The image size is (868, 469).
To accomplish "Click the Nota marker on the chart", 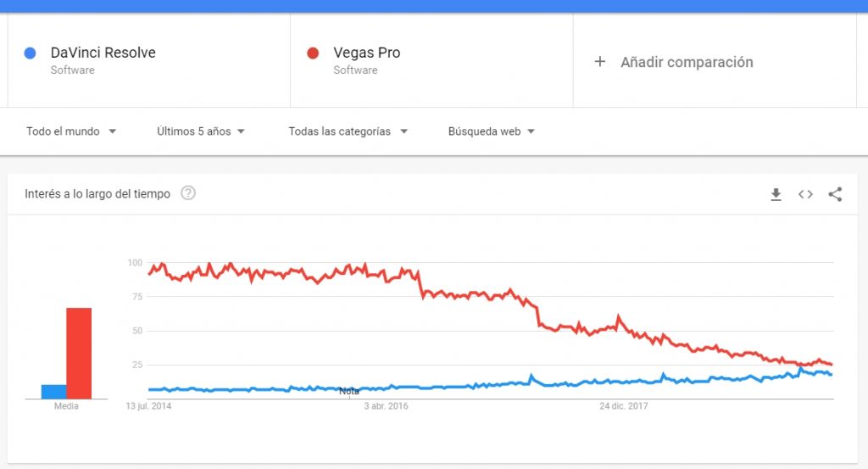I will click(349, 391).
